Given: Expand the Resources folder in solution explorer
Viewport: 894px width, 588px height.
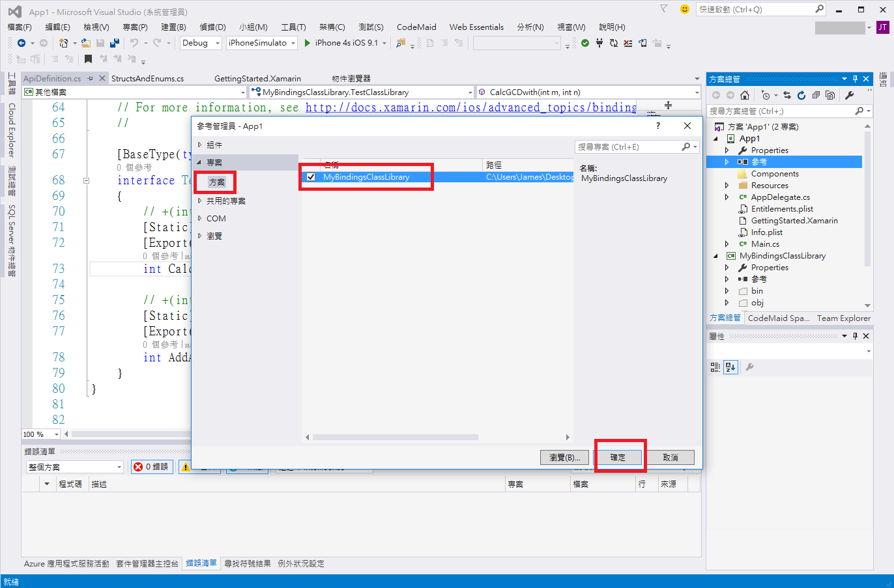Looking at the screenshot, I should (727, 186).
